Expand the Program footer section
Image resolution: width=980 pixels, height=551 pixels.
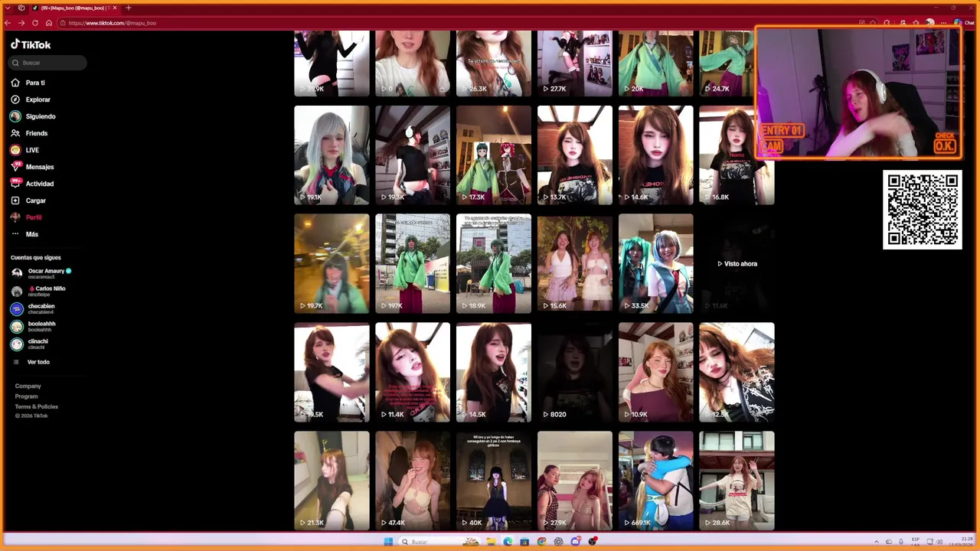point(26,396)
